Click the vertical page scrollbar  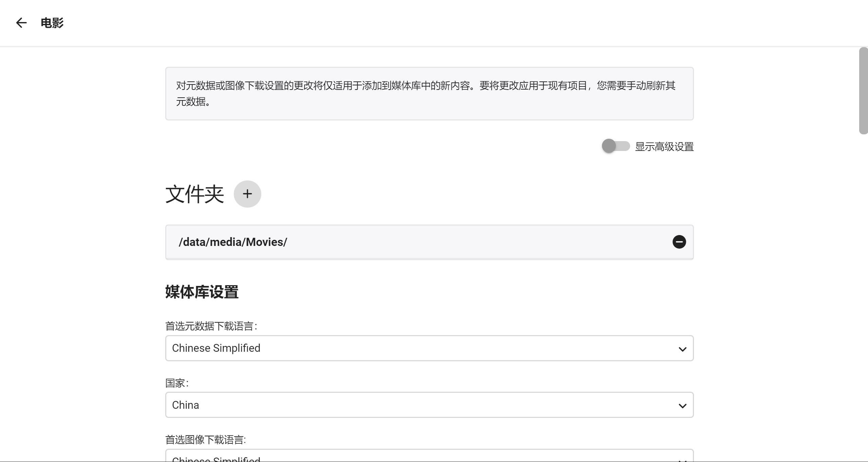pos(863,91)
